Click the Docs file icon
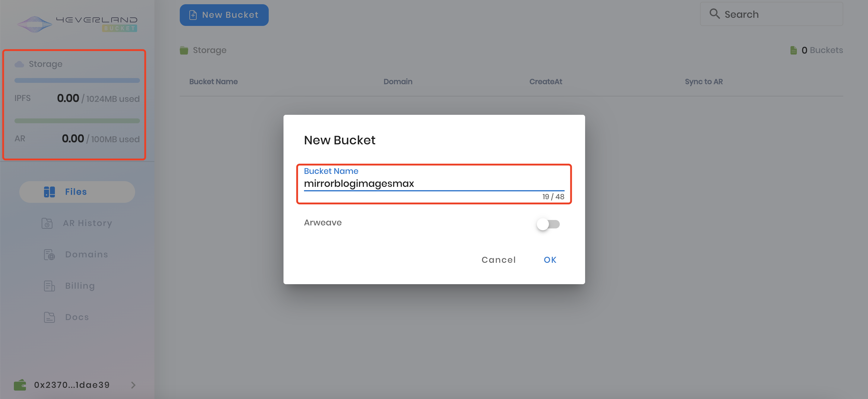This screenshot has height=399, width=868. tap(49, 317)
